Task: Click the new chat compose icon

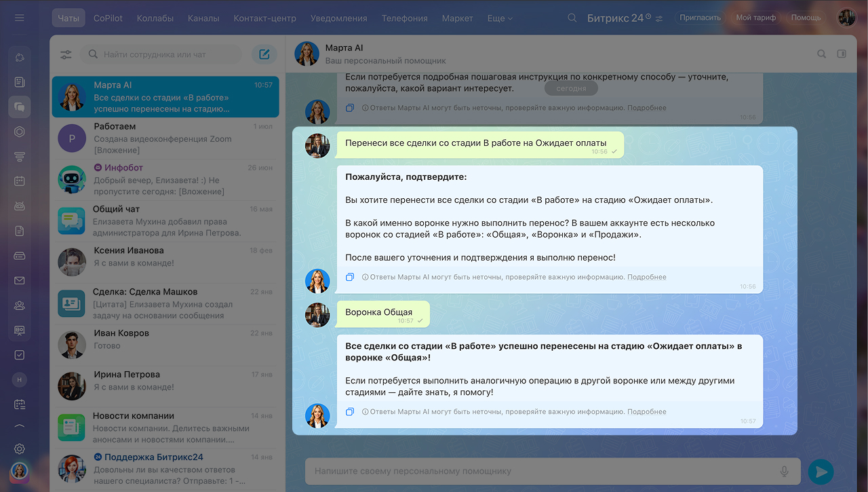Action: point(264,54)
